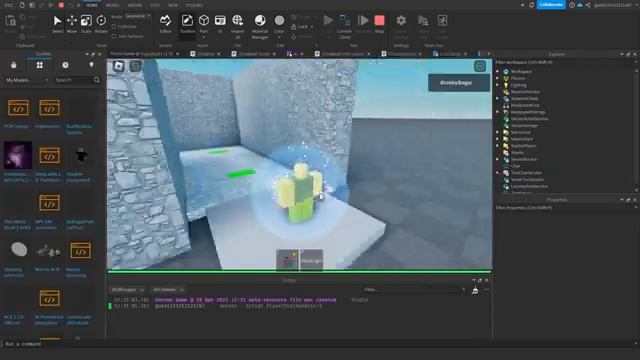Open the MODEL ribbon tab
Image resolution: width=640 pixels, height=360 pixels.
[x=112, y=5]
